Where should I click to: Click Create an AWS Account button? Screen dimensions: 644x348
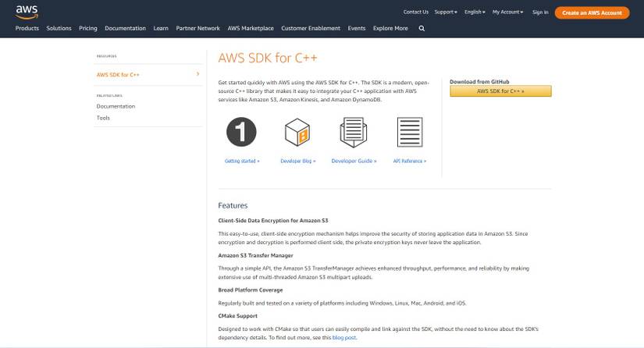coord(592,12)
